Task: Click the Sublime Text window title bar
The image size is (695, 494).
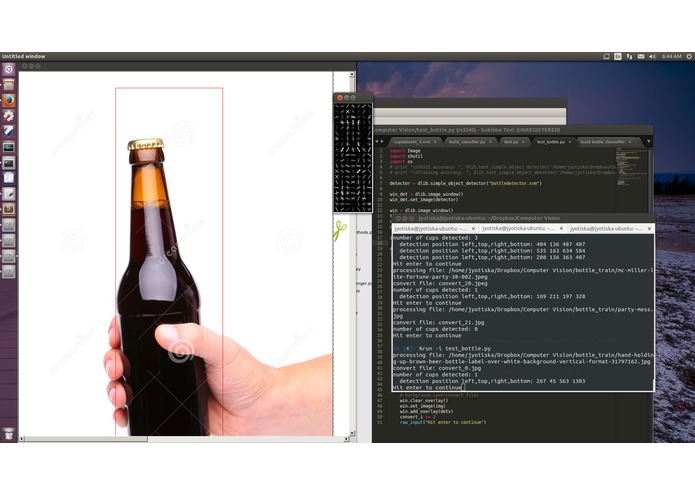Action: (x=512, y=130)
